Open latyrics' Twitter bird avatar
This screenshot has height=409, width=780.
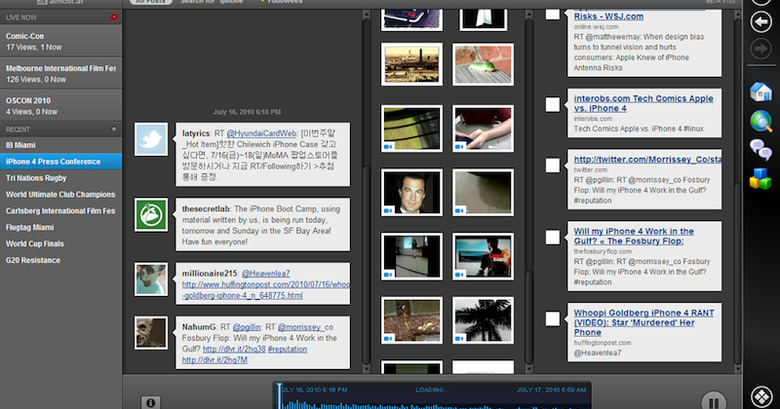(x=151, y=139)
